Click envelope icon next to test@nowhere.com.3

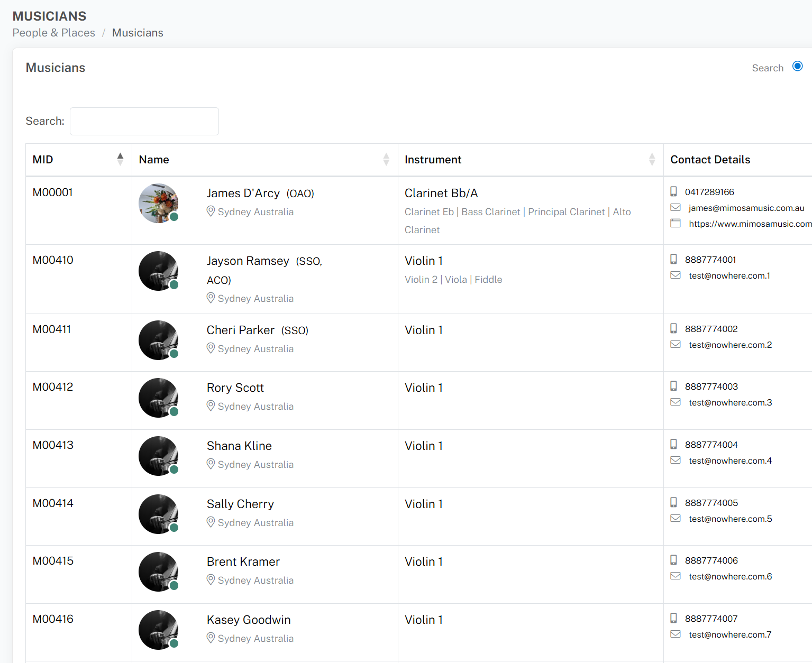tap(675, 402)
